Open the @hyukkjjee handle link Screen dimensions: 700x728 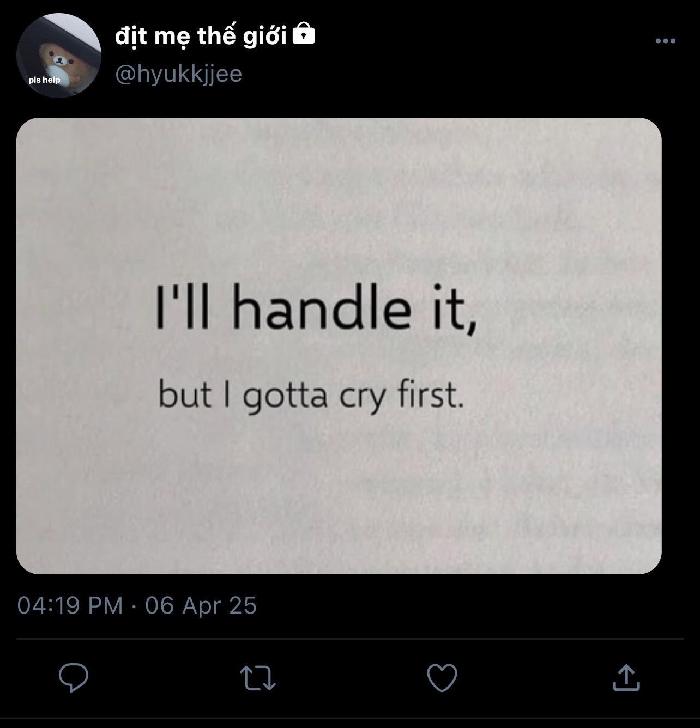point(179,74)
